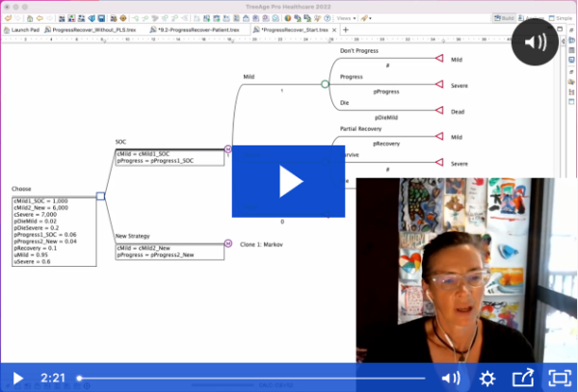Unmute using the large speaker overlay icon

[x=539, y=40]
